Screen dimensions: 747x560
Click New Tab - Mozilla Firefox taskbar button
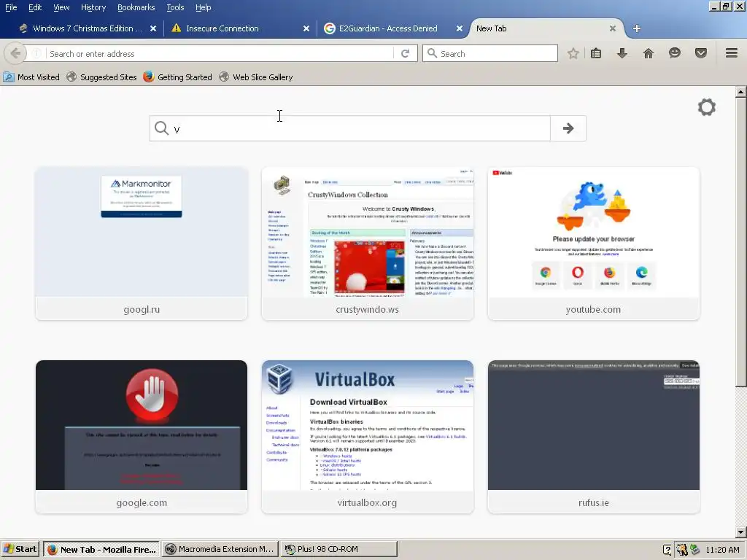(x=101, y=549)
